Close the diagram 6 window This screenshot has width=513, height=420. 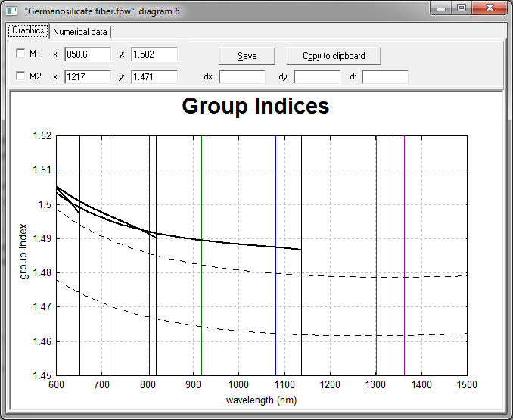tap(490, 8)
